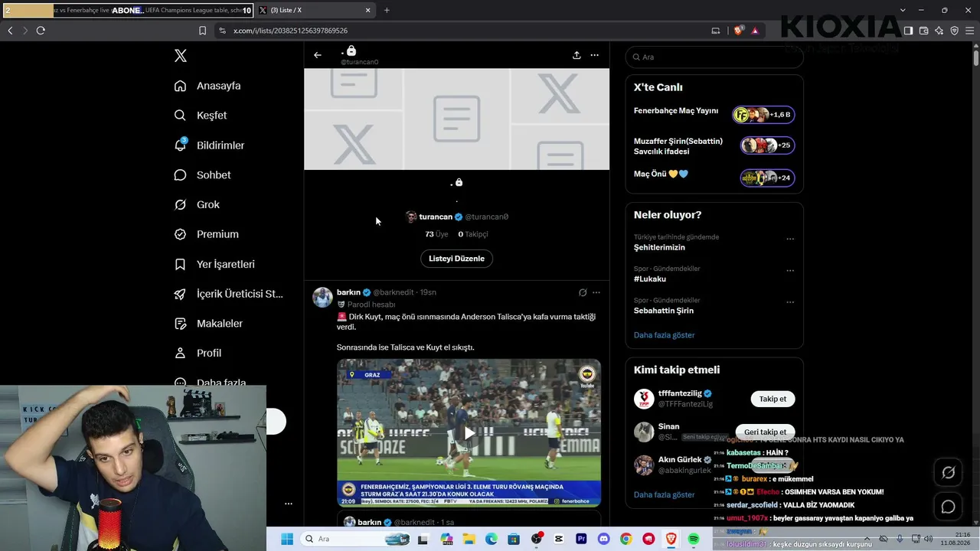
Task: Expand the system tray hidden icons chevron
Action: pyautogui.click(x=867, y=539)
